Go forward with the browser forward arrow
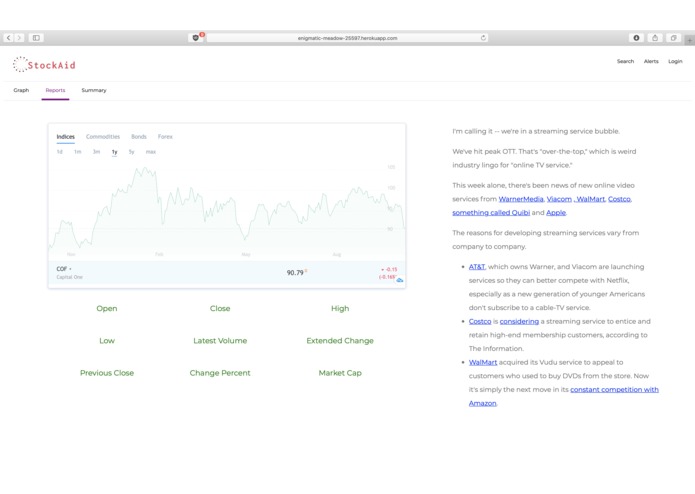Screen dimensions: 695x494 tap(19, 38)
